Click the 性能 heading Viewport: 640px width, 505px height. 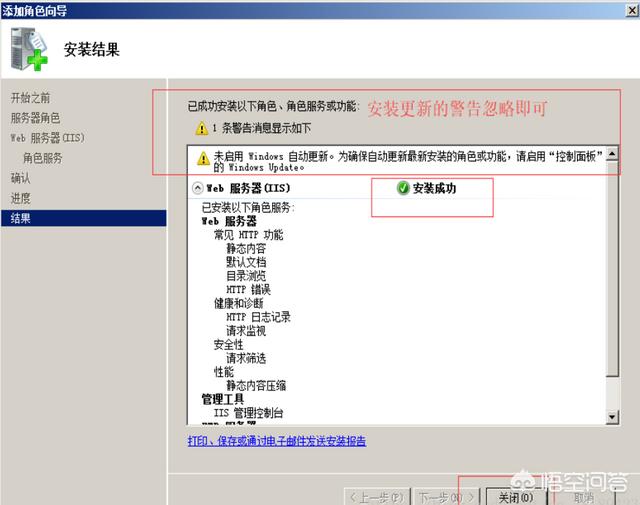[224, 372]
